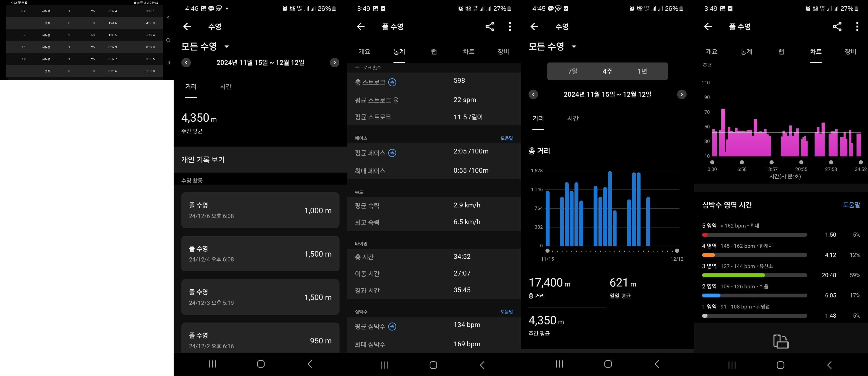Tap Android recents button on 4:45 screen
This screenshot has width=868, height=376.
pyautogui.click(x=559, y=364)
